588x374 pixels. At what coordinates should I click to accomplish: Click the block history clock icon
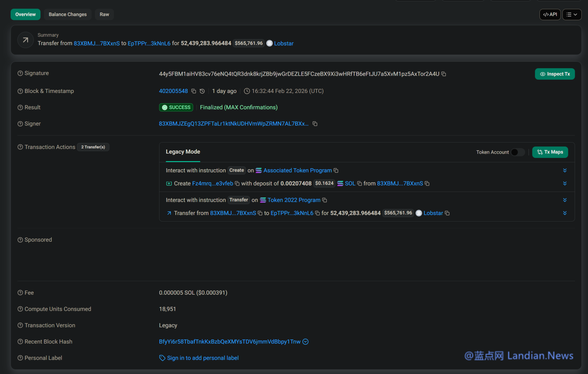[202, 91]
